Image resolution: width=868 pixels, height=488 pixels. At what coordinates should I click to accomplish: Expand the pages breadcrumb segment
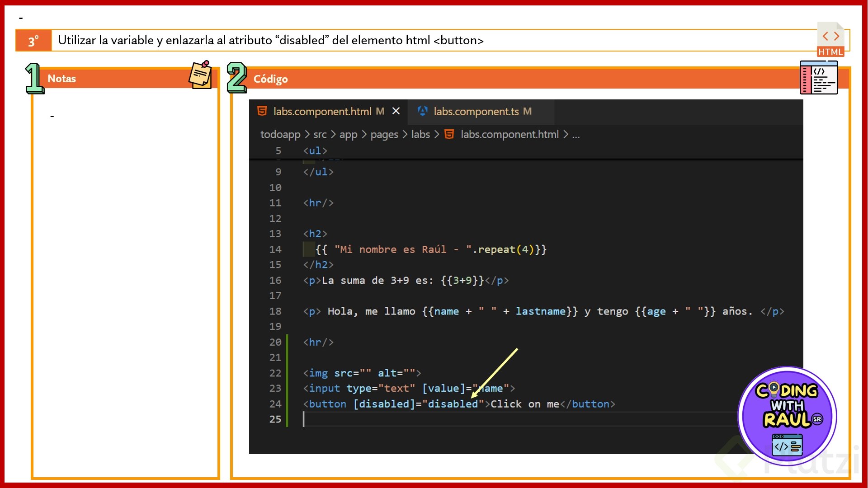click(x=384, y=134)
